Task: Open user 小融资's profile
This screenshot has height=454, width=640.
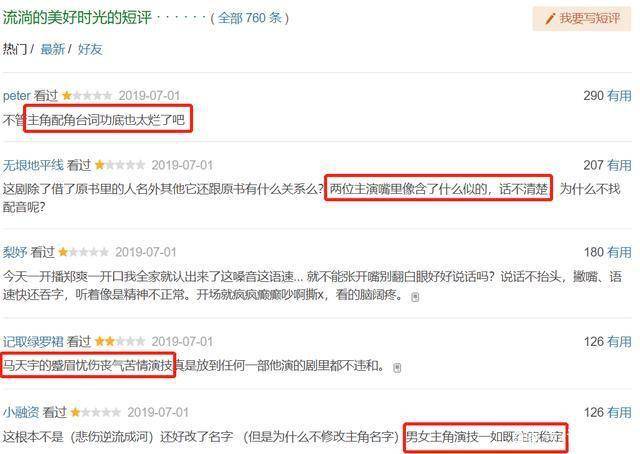Action: [x=21, y=412]
